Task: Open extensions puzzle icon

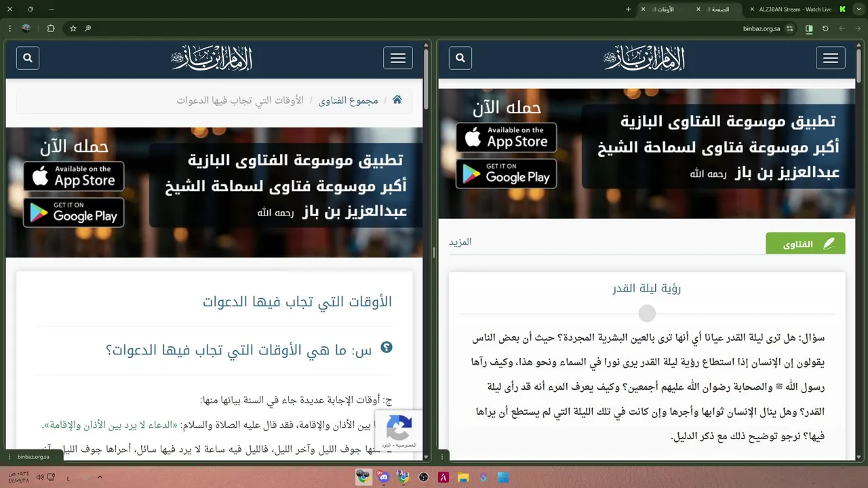Action: 51,28
